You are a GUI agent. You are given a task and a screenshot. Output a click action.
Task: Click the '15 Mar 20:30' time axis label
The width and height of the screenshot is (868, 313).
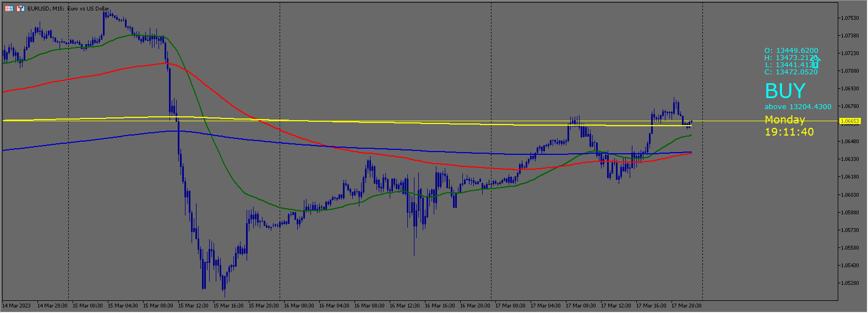click(264, 306)
